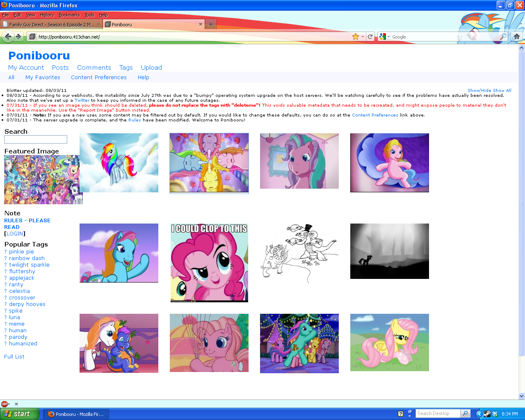
Task: Click the Forward arrow navigation button
Action: coord(18,37)
